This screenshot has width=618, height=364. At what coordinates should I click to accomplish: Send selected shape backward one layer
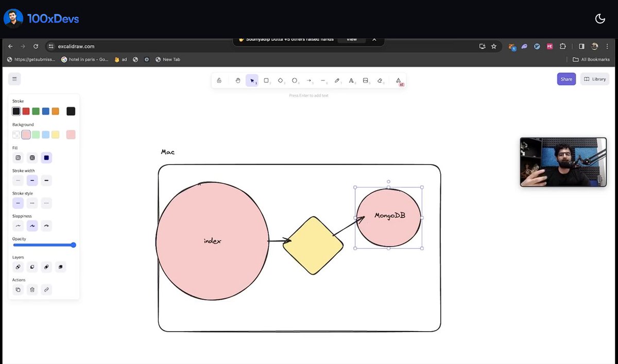point(32,267)
